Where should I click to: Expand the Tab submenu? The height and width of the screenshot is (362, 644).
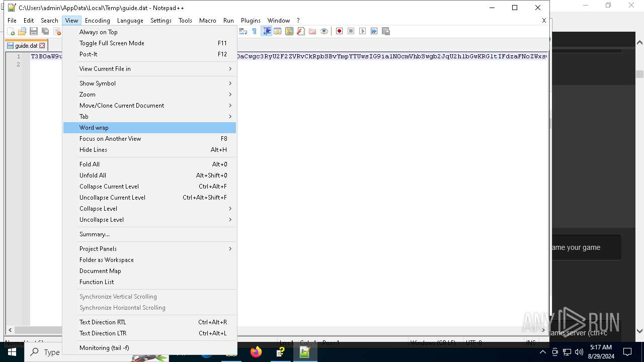coord(149,117)
